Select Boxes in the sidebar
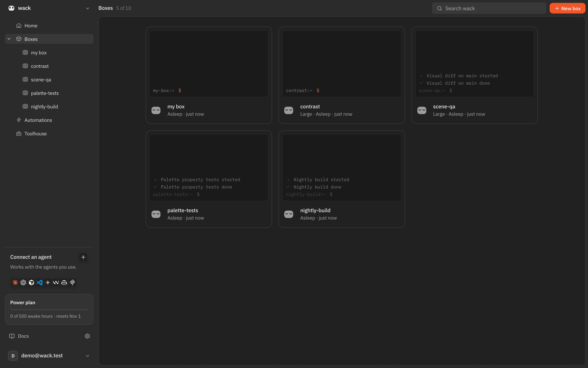 [49, 39]
